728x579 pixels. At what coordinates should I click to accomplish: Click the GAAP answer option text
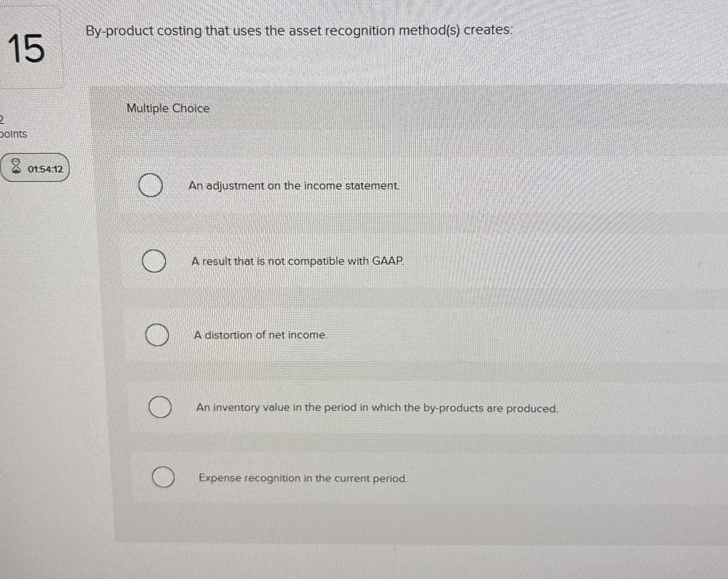(298, 261)
